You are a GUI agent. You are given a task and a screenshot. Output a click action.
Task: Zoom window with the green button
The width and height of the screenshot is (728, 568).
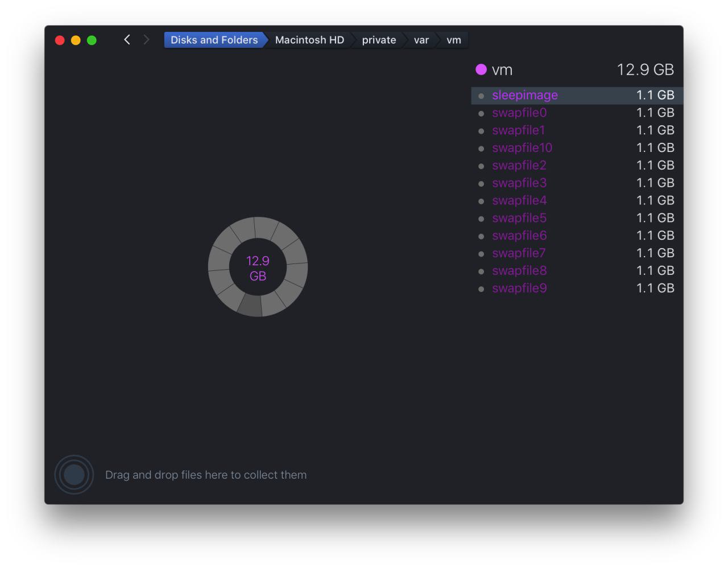click(x=92, y=40)
